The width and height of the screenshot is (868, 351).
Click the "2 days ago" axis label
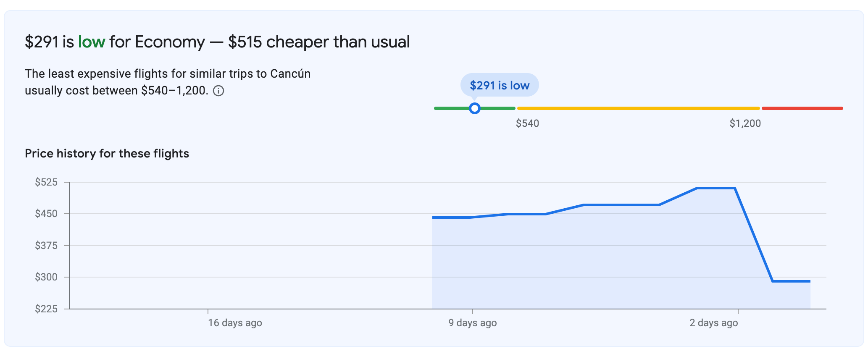click(713, 323)
